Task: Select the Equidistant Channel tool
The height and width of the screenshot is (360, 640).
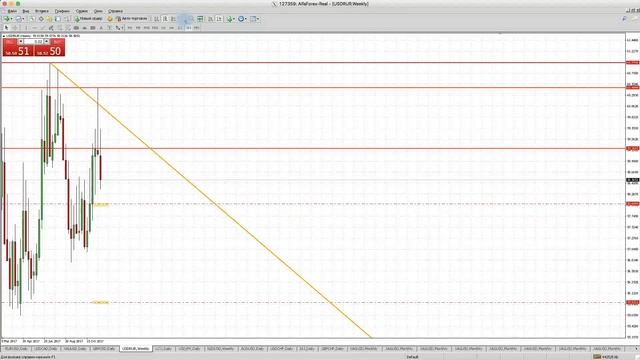Action: (x=51, y=28)
